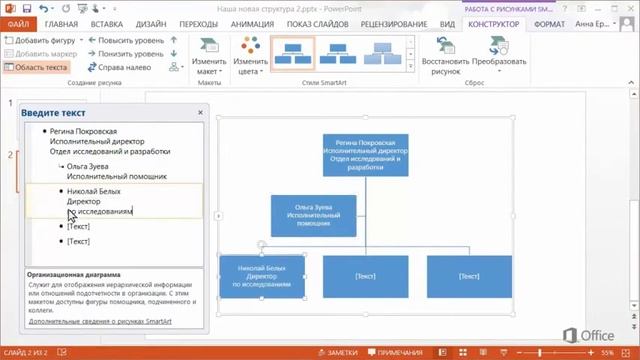Click ЗАМЕТКИ in status bar
Viewport: 640px width, 360px height.
point(338,353)
